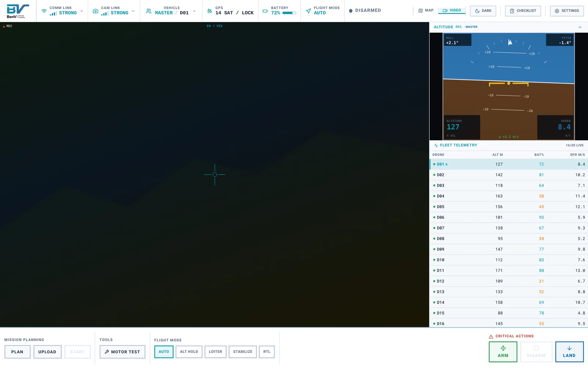Viewport: 588px width, 368px height.
Task: Toggle DARK theme
Action: coord(483,11)
